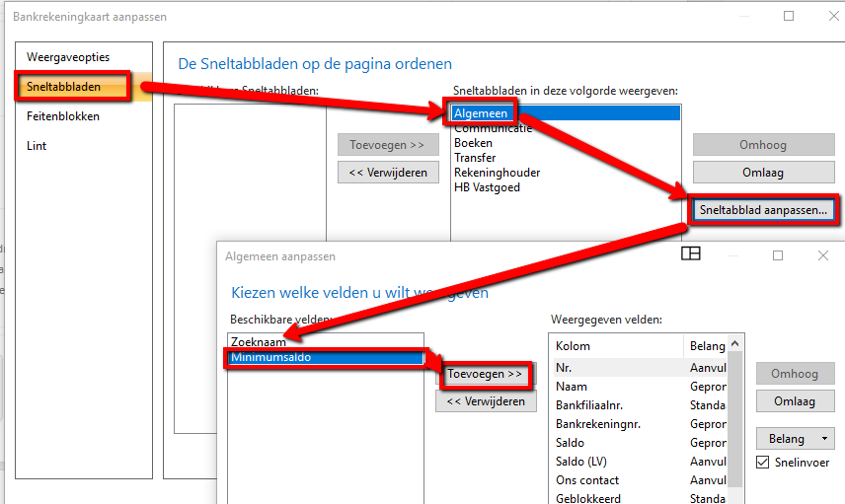This screenshot has height=504, width=845.
Task: Maximize the Bankrekeningkaart aanpassen window
Action: [x=789, y=17]
